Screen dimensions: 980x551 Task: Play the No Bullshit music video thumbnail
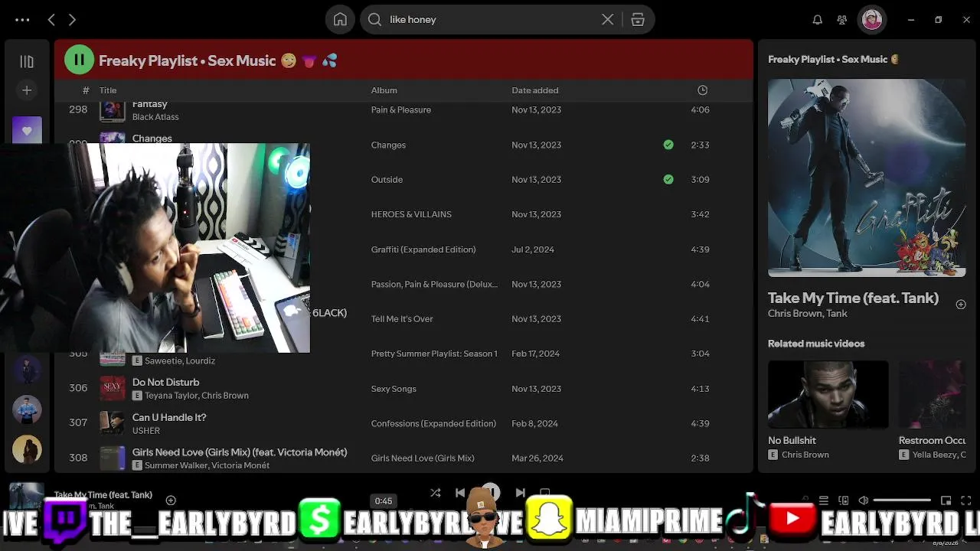pos(828,395)
